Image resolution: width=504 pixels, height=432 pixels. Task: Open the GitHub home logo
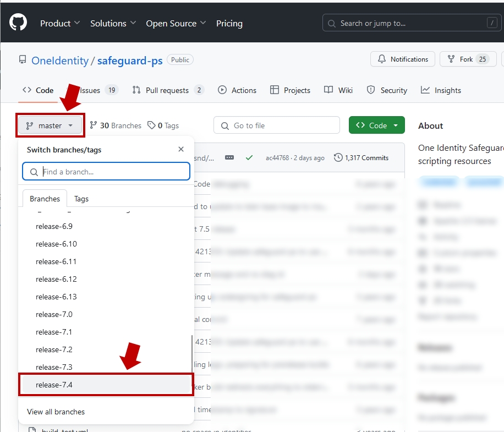point(18,22)
